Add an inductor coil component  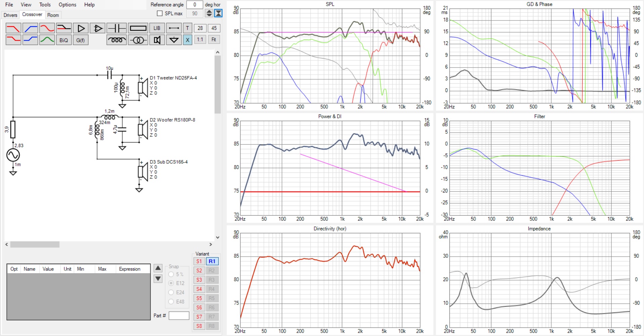point(117,40)
